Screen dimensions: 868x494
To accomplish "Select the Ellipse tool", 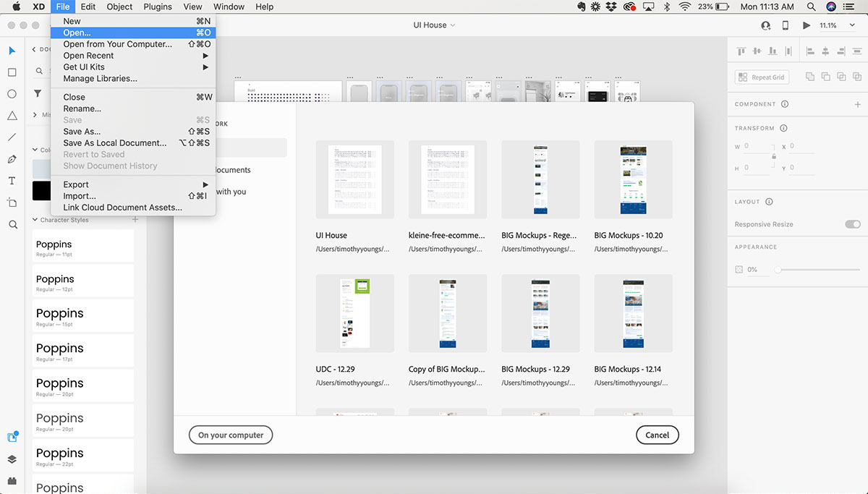I will [x=12, y=94].
